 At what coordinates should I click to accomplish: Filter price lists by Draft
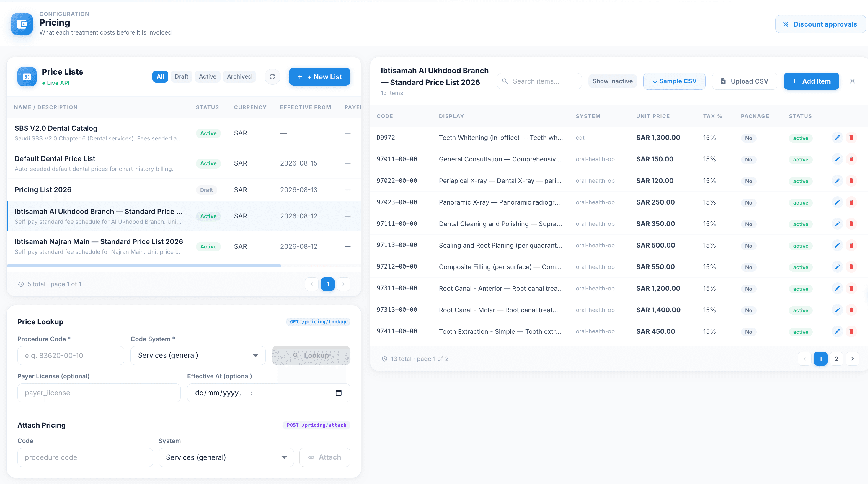(x=181, y=76)
